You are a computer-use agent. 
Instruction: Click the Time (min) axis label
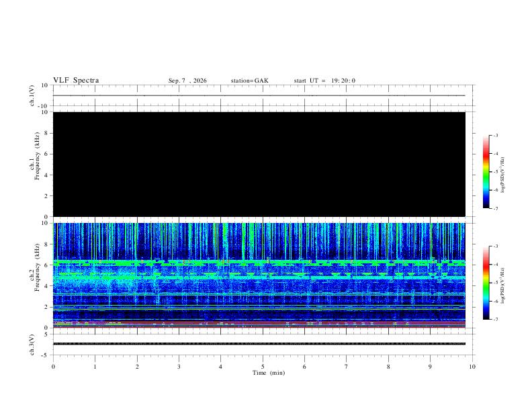(x=269, y=373)
